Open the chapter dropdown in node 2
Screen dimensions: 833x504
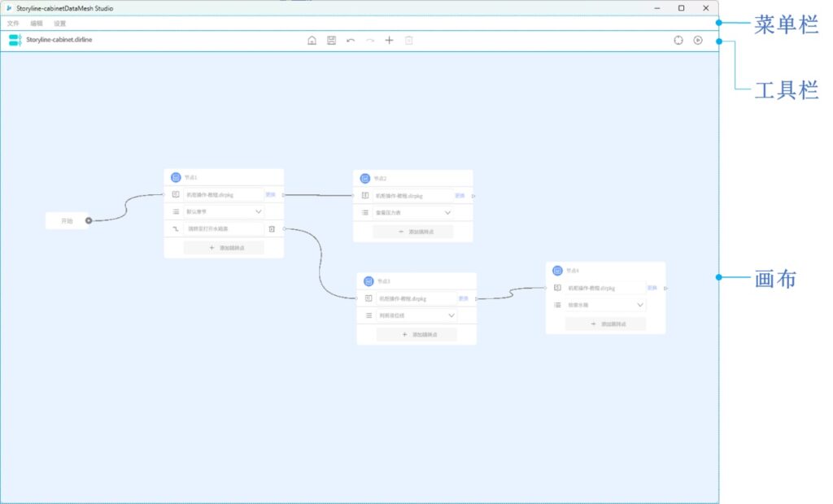pos(447,213)
